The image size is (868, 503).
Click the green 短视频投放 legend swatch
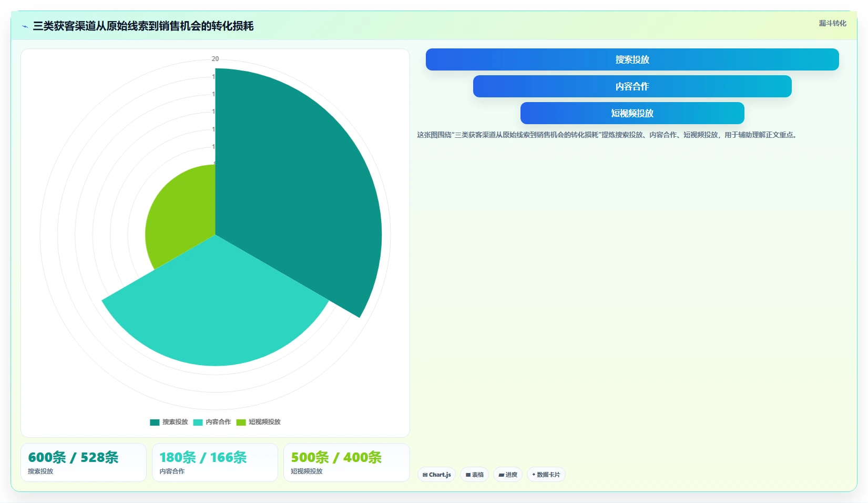coord(241,422)
